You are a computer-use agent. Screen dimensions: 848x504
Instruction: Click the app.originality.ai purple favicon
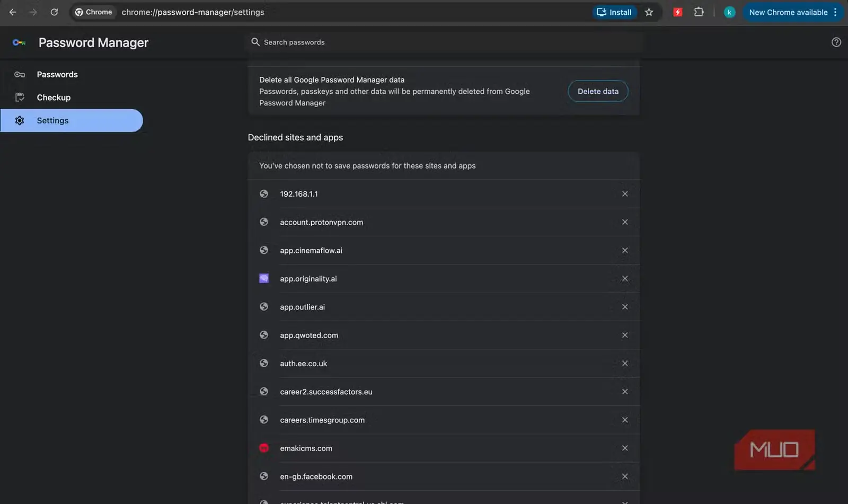[264, 278]
